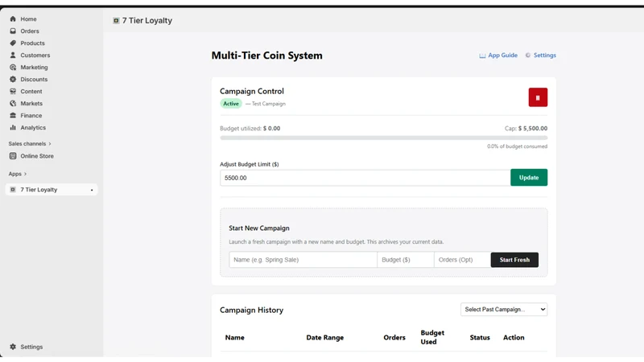This screenshot has width=644, height=362.
Task: Expand the Sales channels section
Action: (30, 144)
